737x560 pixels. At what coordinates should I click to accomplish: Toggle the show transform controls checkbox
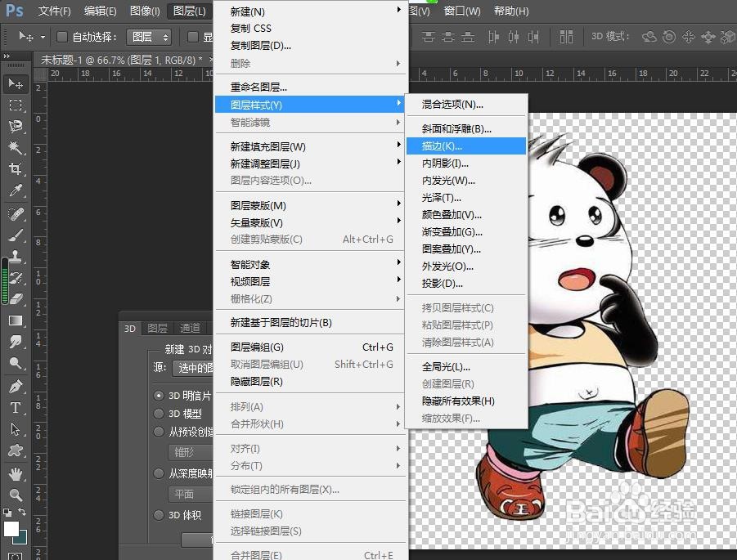193,37
